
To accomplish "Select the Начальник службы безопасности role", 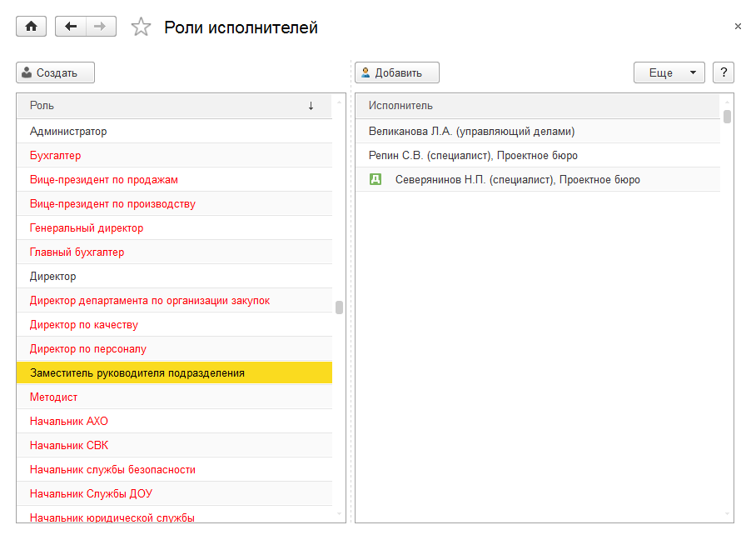I will tap(112, 469).
